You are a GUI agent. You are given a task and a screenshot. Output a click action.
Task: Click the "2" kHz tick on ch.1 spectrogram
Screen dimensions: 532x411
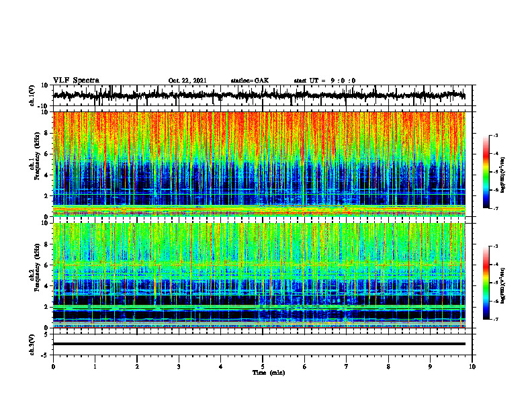(x=46, y=196)
